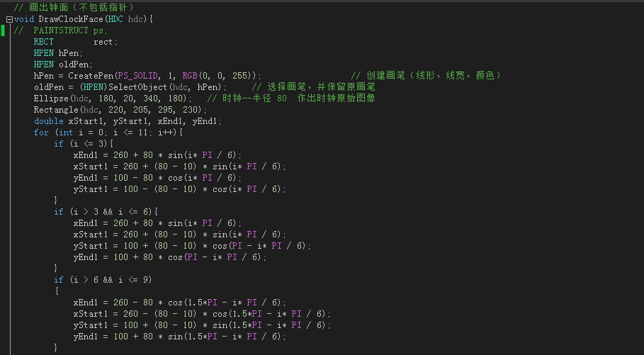Click the RGB(0, 0, 255) macro
This screenshot has height=355, width=644.
pos(217,76)
